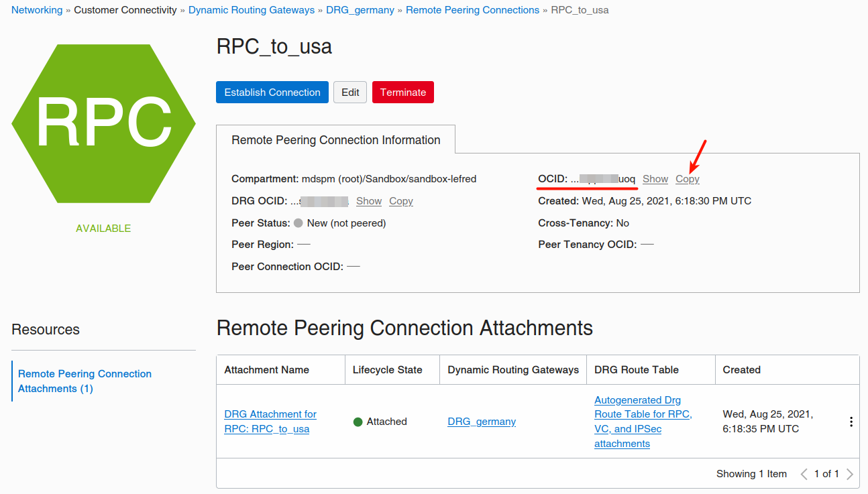Select the Remote Peering Connection Information tab

[x=335, y=140]
